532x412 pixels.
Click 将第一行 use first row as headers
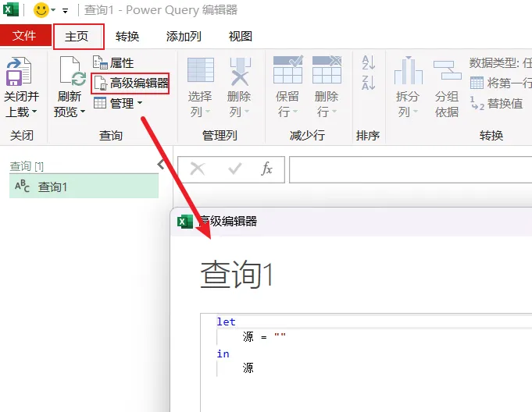[x=501, y=83]
